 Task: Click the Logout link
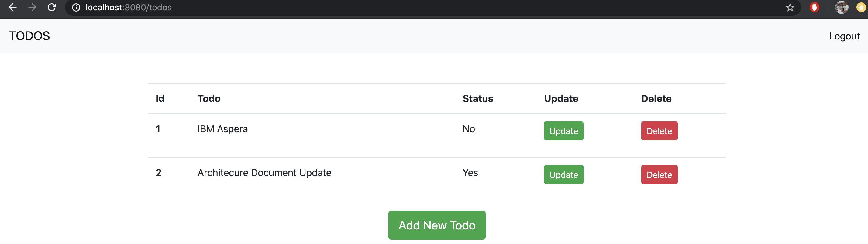pyautogui.click(x=844, y=36)
